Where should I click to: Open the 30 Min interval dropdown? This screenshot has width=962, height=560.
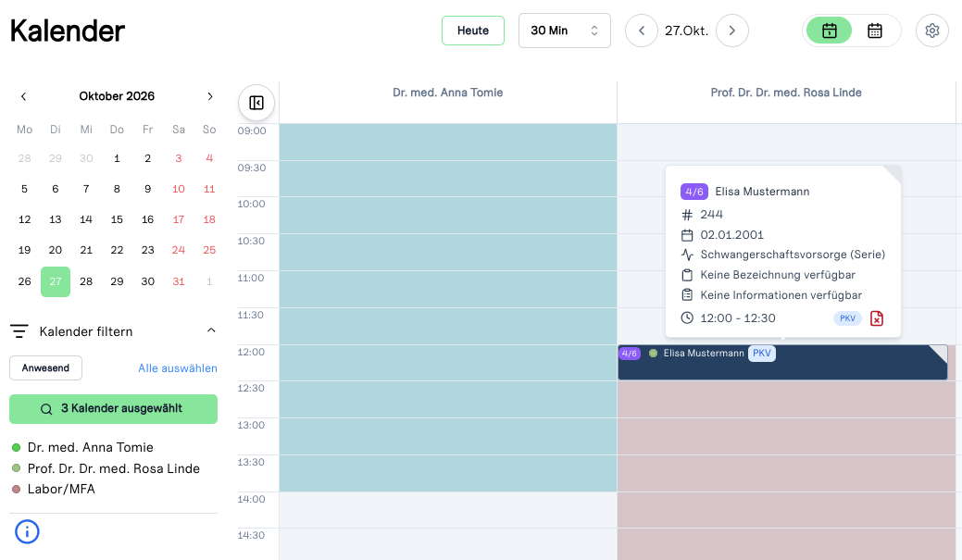click(565, 31)
